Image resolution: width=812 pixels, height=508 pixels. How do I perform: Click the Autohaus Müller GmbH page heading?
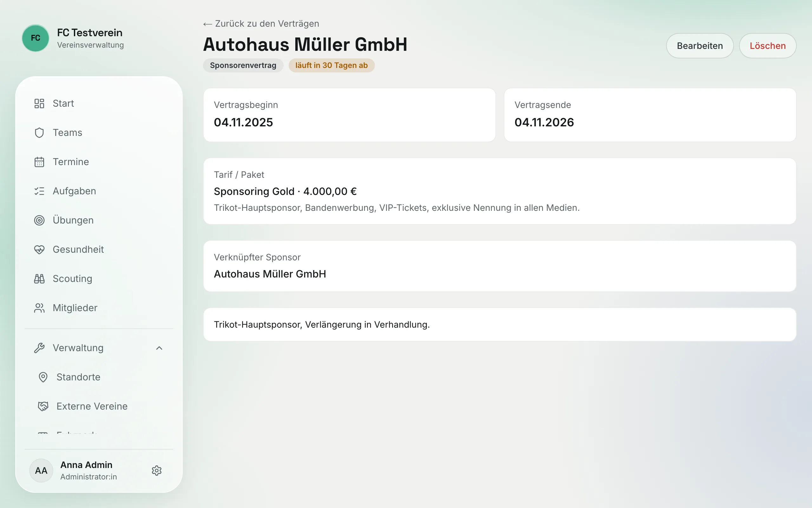[x=305, y=44]
